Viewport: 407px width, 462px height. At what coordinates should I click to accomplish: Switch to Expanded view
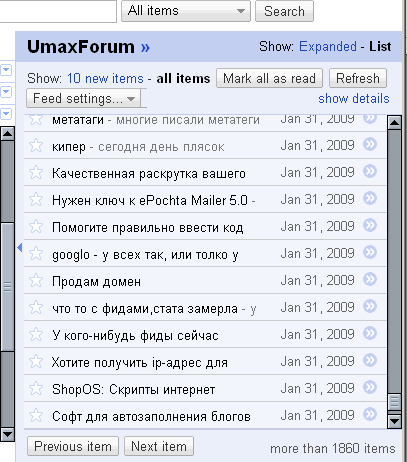pos(328,47)
